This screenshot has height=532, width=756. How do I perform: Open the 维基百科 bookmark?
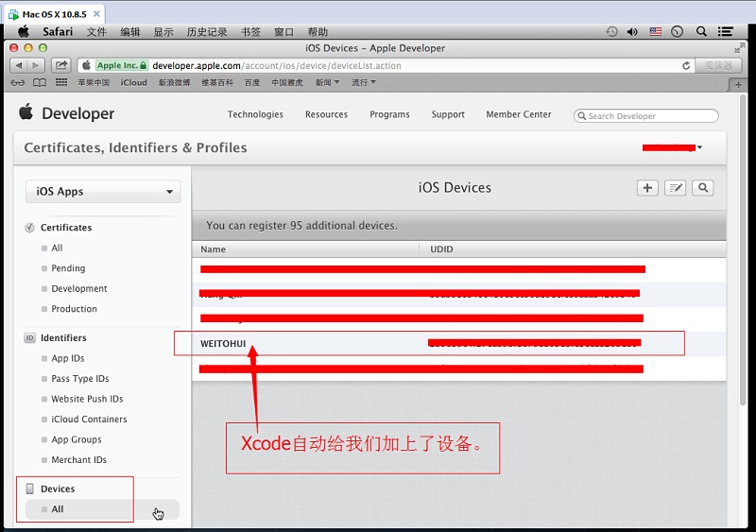point(217,82)
